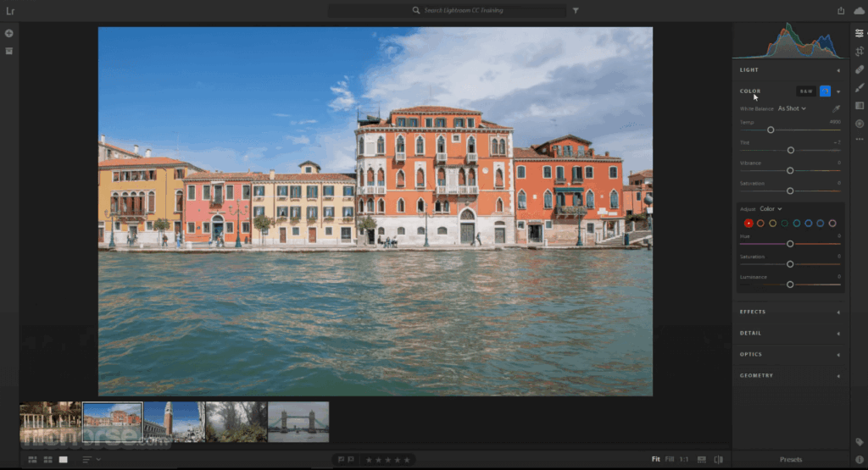The height and width of the screenshot is (470, 868).
Task: Click the Hue slider handle
Action: point(790,244)
